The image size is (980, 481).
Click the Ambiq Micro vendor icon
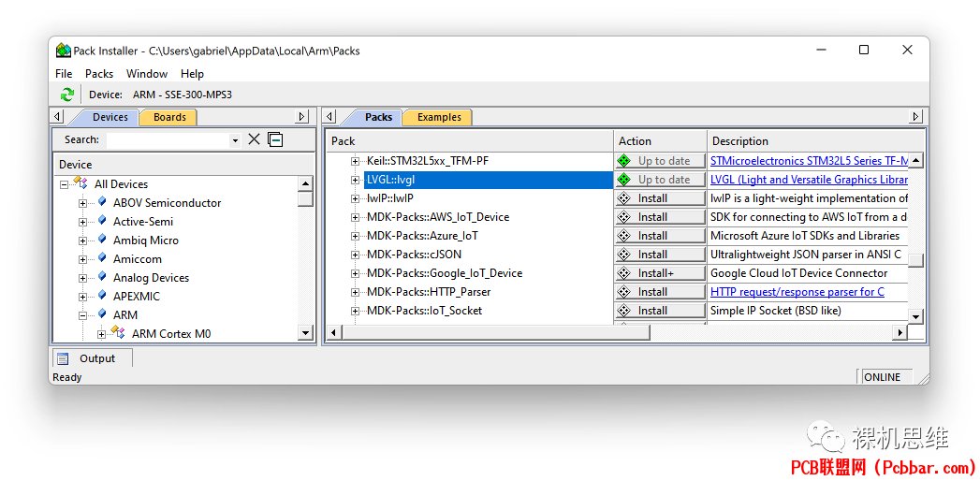click(x=103, y=240)
